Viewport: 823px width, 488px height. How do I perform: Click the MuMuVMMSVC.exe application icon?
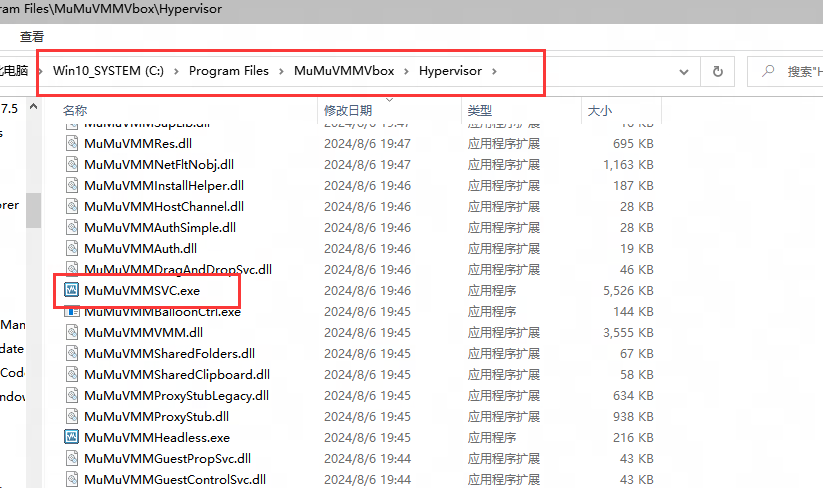(71, 290)
